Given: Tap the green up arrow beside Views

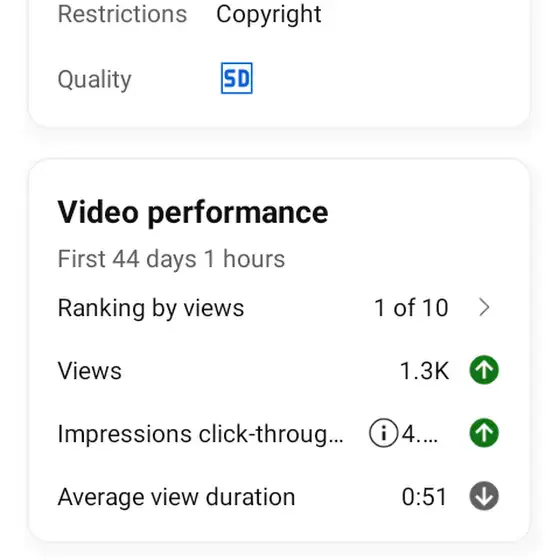Looking at the screenshot, I should click(x=484, y=370).
